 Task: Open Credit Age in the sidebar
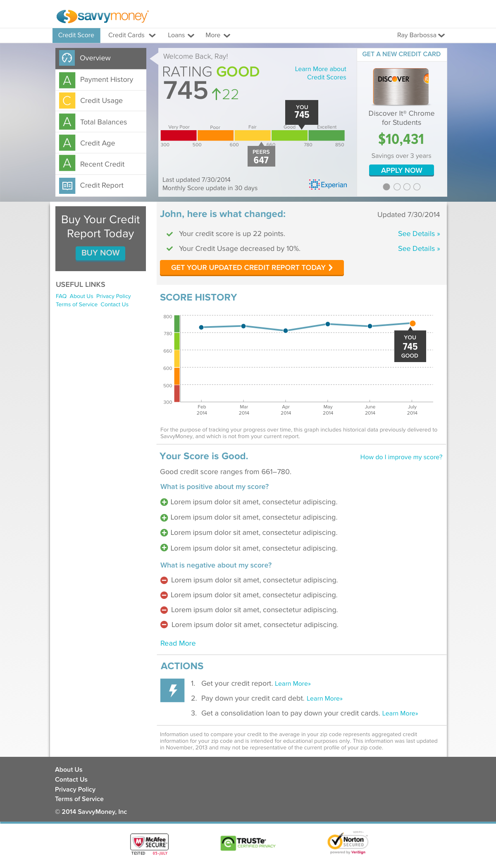(101, 143)
